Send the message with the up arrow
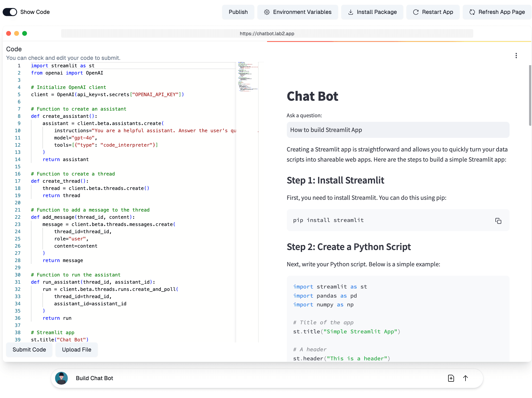The height and width of the screenshot is (398, 532). 465,378
